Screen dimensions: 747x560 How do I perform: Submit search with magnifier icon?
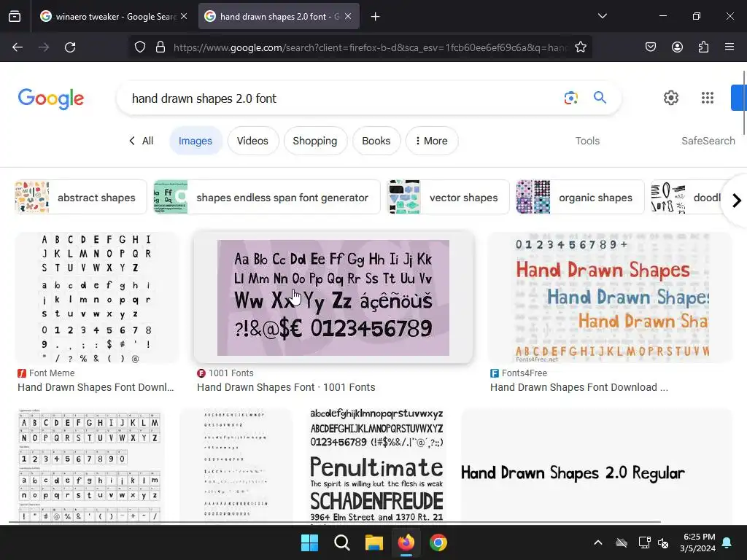(x=600, y=98)
